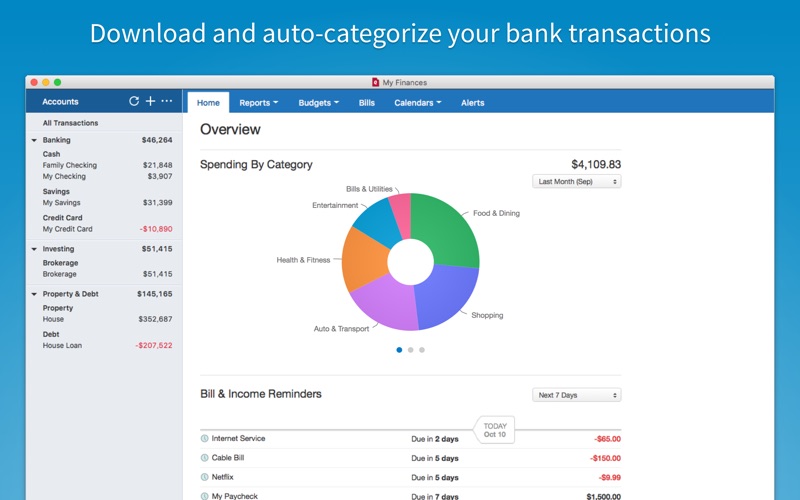Viewport: 800px width, 500px height.
Task: Open the sidebar more options ellipsis
Action: click(x=166, y=102)
